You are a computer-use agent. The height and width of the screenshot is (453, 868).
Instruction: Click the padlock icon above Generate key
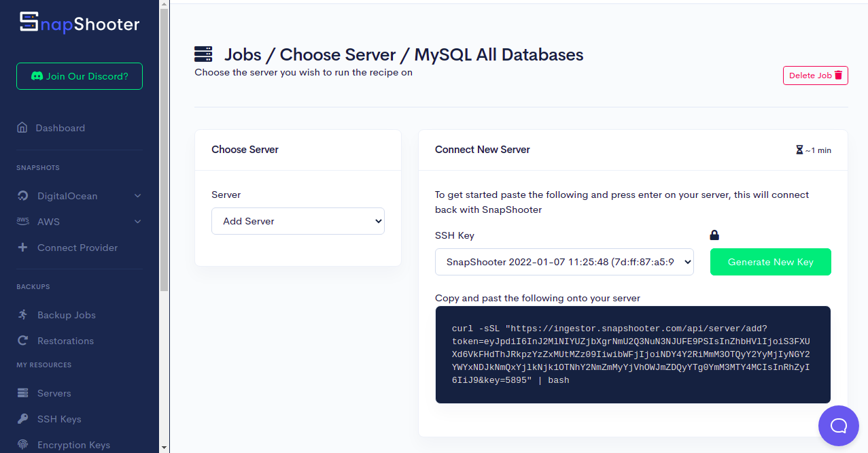(x=714, y=235)
